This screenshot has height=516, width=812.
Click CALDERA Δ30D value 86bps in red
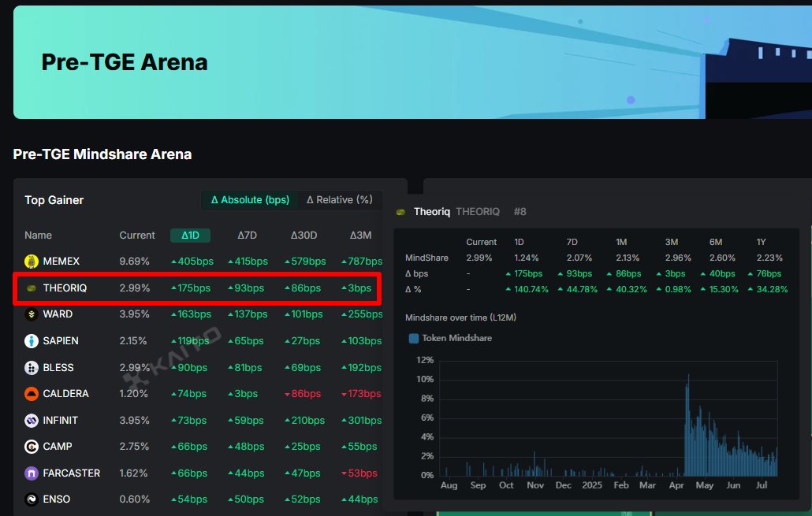[x=303, y=394]
